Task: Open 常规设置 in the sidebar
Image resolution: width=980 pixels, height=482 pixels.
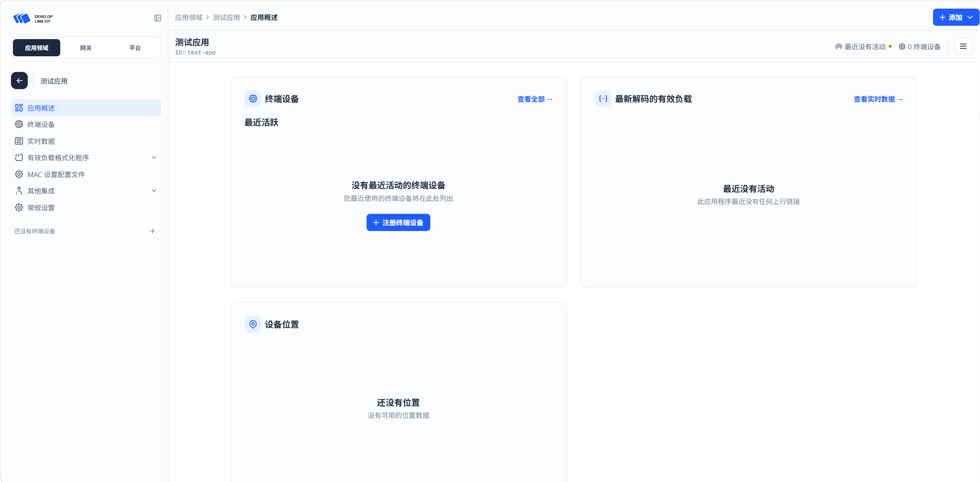Action: (86, 207)
